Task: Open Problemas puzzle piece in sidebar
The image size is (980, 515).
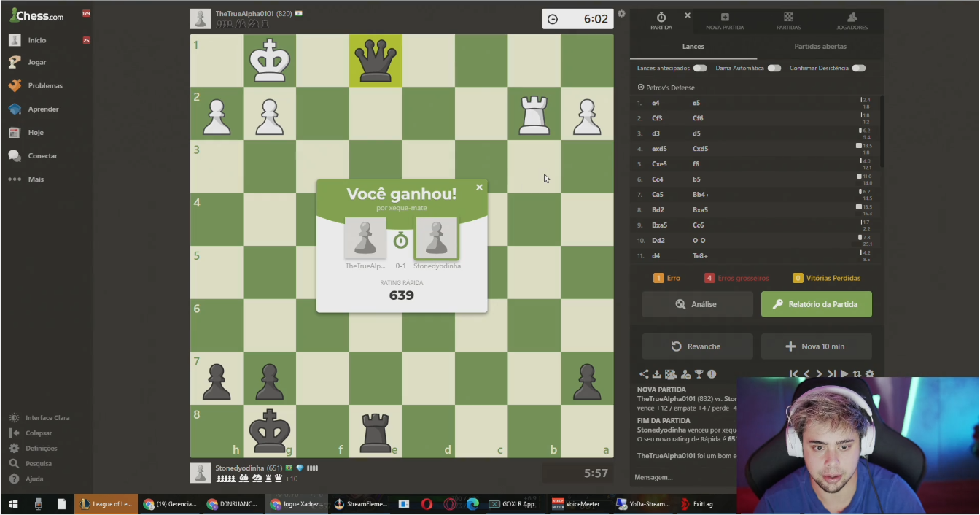Action: tap(15, 85)
